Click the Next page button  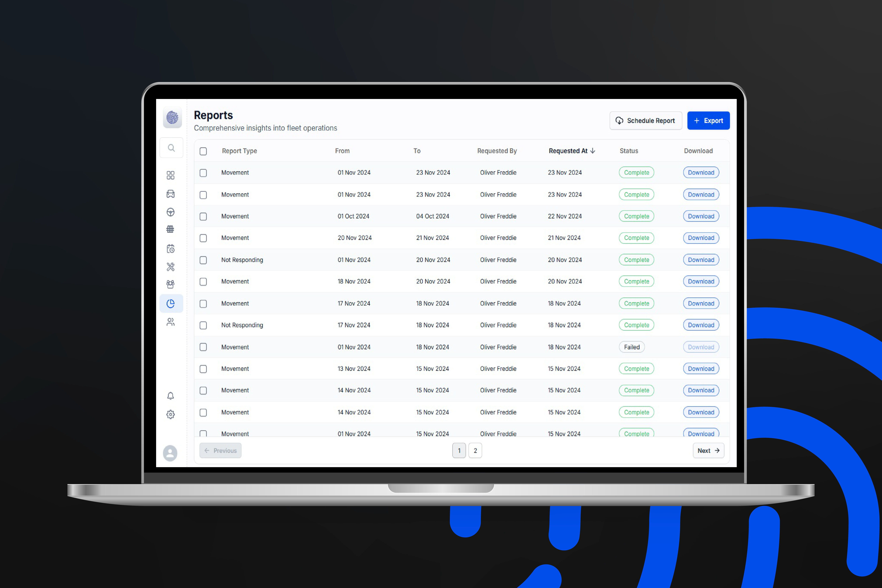(x=708, y=451)
